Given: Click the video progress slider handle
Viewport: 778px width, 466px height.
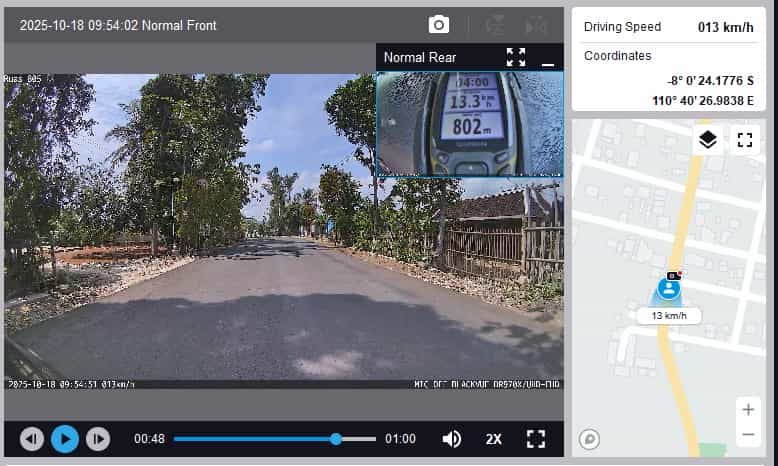Looking at the screenshot, I should [336, 438].
